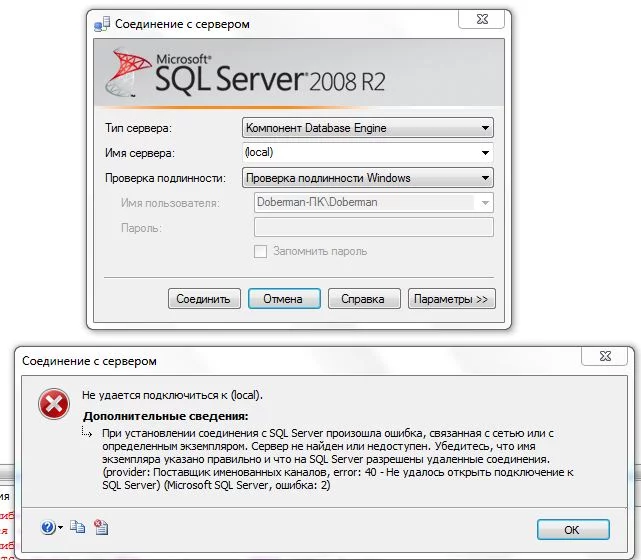Click 'Не удается подключиться к (local).' text

click(x=172, y=395)
